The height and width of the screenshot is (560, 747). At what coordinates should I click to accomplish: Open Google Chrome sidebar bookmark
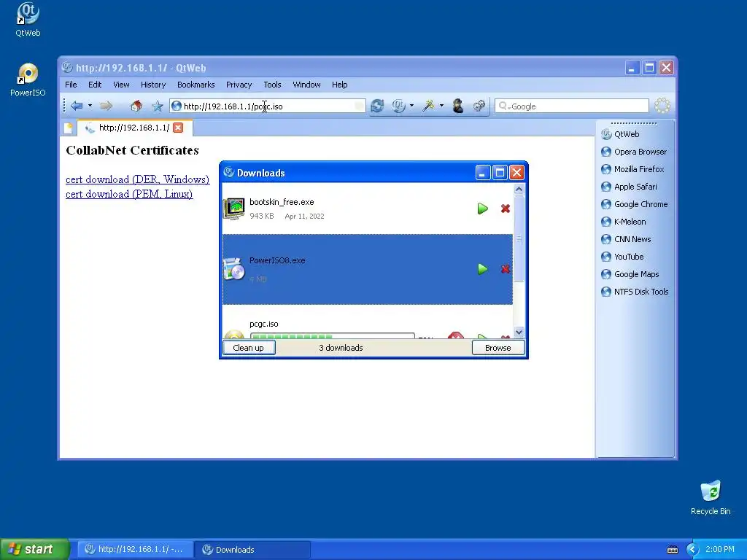[635, 204]
